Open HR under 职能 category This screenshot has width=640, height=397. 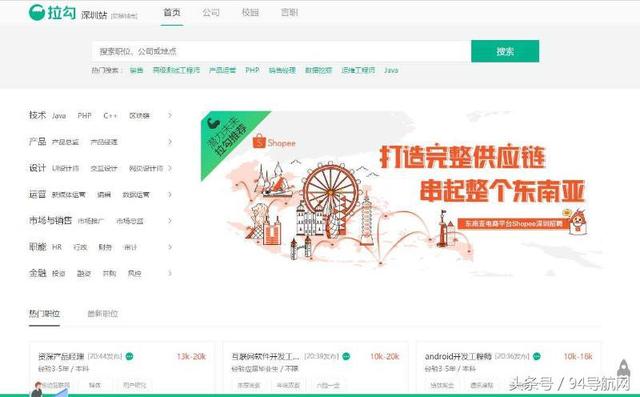pos(57,247)
